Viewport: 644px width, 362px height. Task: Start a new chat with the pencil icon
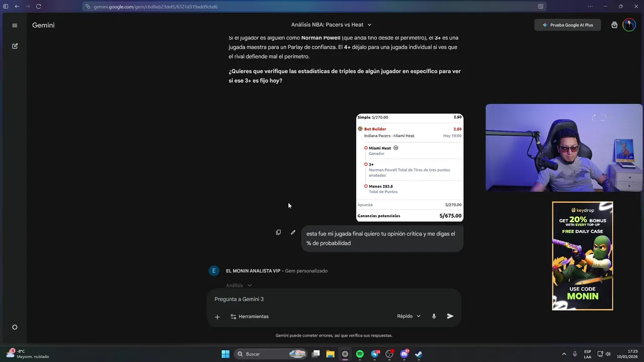click(x=15, y=46)
